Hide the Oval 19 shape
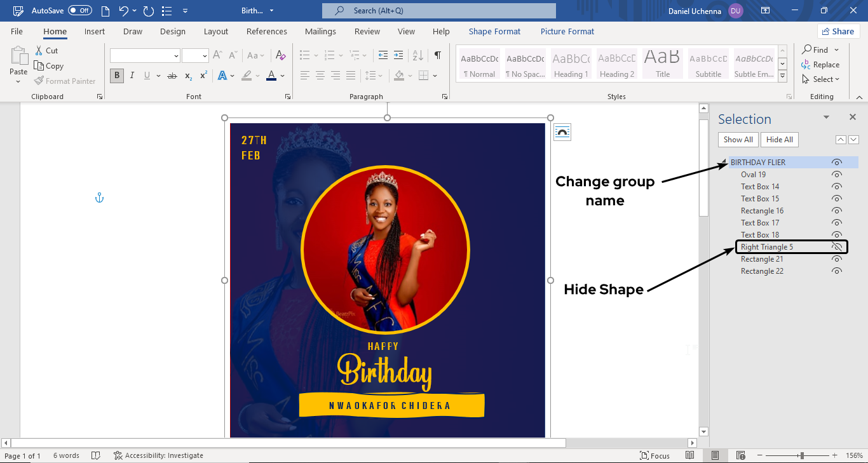The width and height of the screenshot is (868, 463). pos(837,175)
